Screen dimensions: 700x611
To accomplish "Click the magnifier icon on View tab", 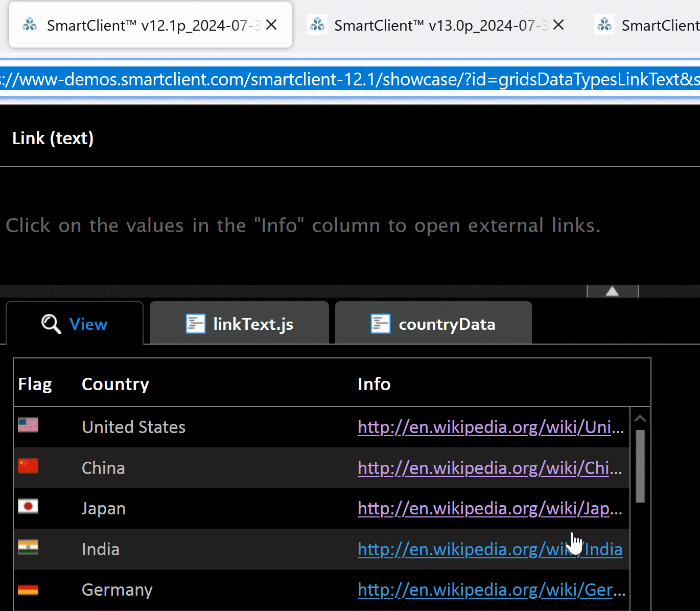I will point(51,324).
